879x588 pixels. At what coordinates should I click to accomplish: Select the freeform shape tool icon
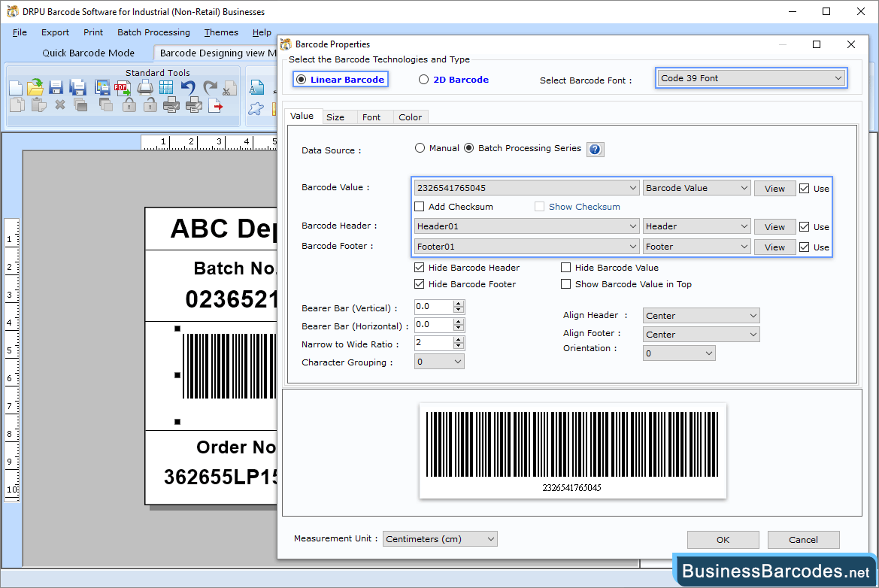pos(256,109)
